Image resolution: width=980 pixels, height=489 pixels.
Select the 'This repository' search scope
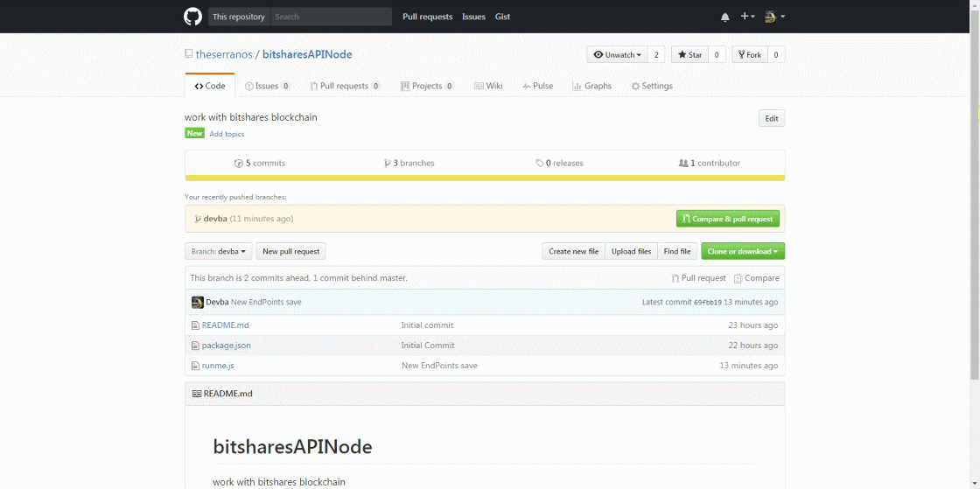[239, 17]
